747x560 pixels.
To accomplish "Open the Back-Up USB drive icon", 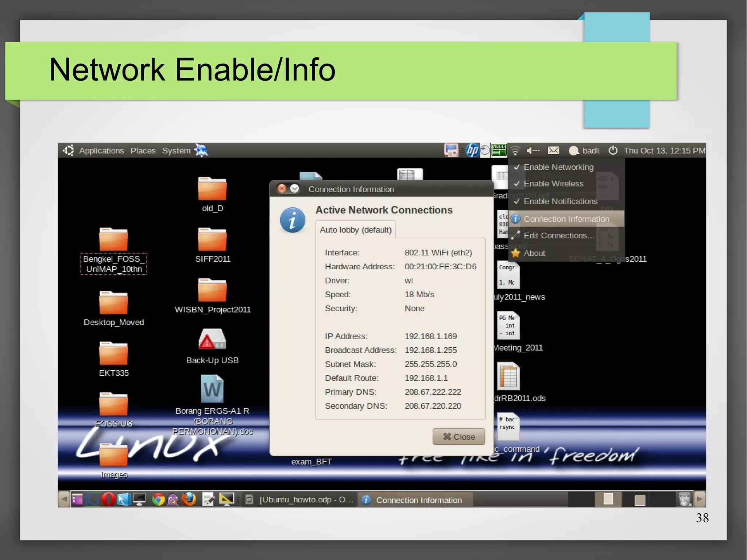I will click(x=212, y=339).
